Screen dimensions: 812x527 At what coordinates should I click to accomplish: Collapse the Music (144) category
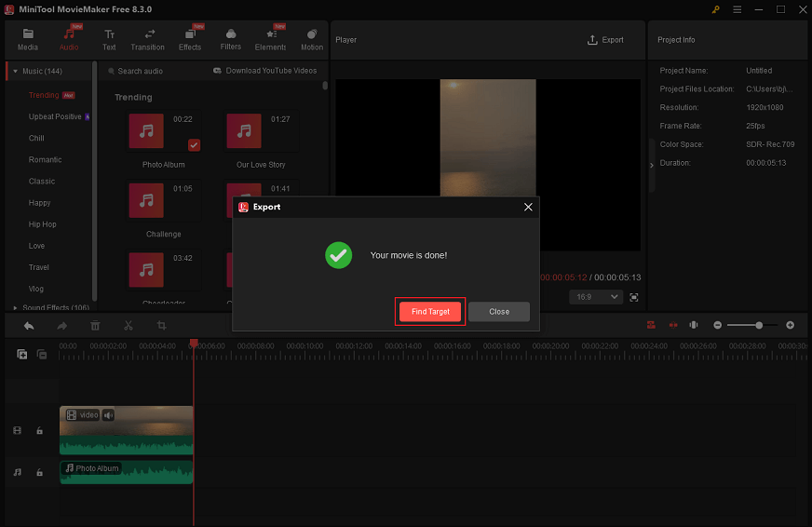click(16, 71)
